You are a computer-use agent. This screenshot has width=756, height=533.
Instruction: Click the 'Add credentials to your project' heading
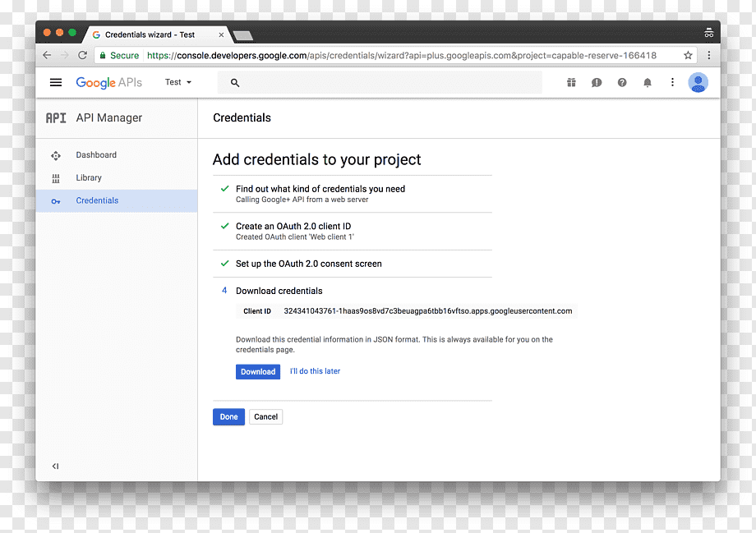pyautogui.click(x=316, y=159)
